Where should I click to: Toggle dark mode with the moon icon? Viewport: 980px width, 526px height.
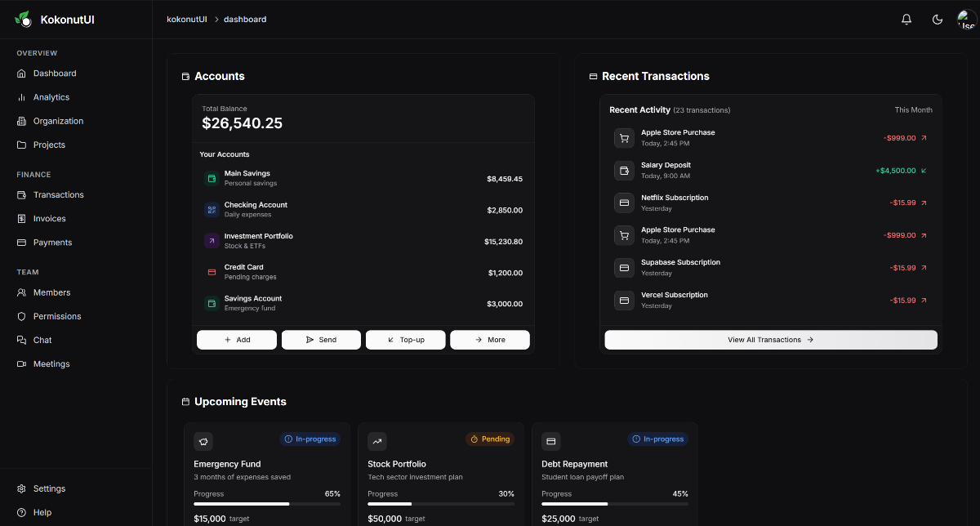click(x=937, y=19)
